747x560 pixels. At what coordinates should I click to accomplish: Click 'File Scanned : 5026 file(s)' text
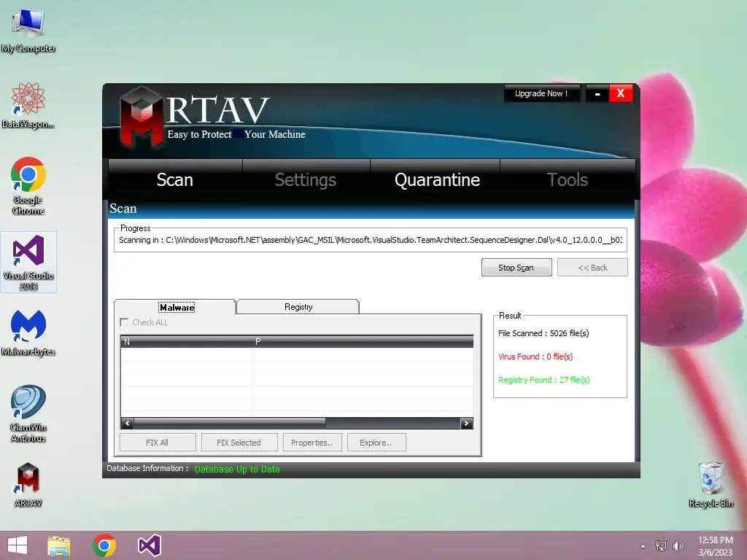point(543,333)
